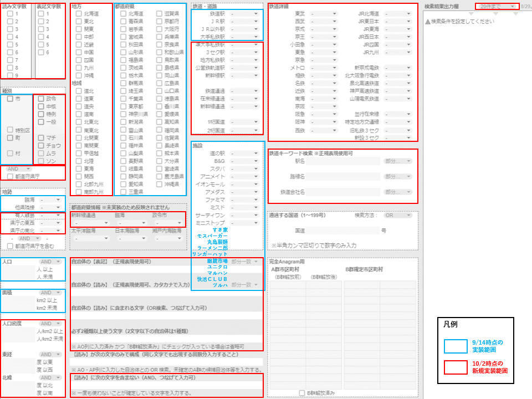Open the 鉄道駅 dropdown
The image size is (532, 399).
point(244,14)
